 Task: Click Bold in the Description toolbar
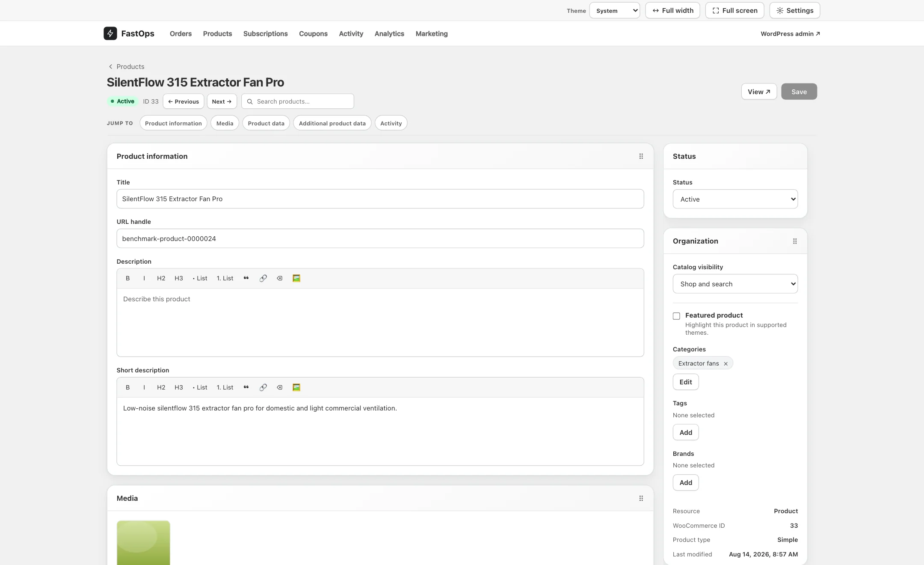tap(127, 278)
